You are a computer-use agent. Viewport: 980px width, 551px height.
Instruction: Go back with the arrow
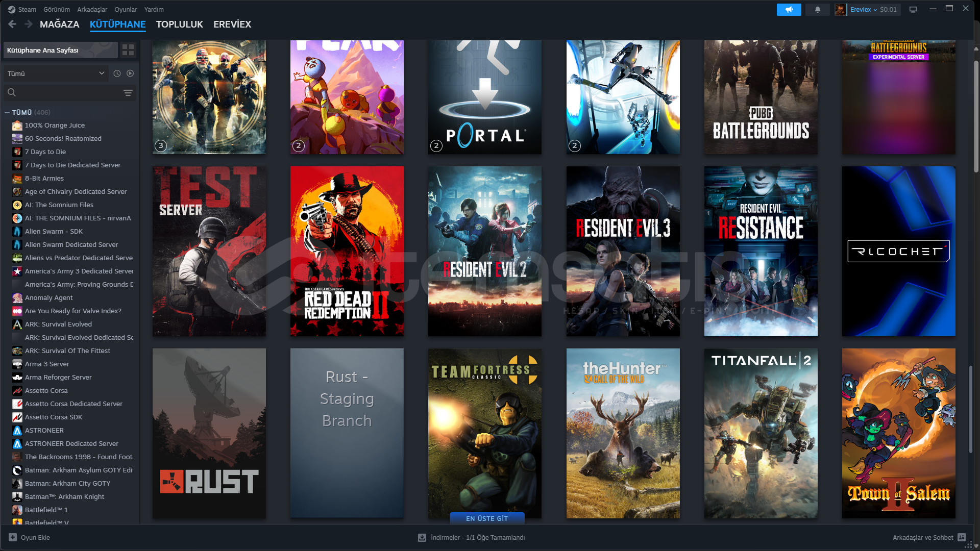[13, 24]
